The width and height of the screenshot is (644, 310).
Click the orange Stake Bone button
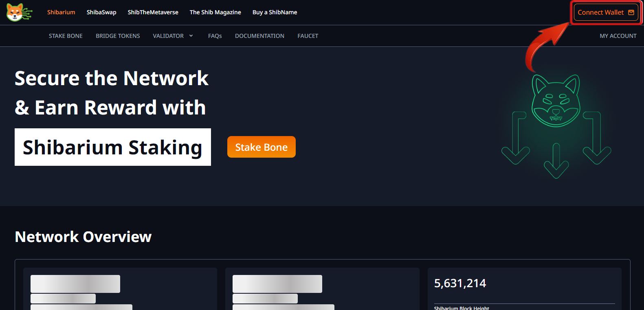[x=262, y=147]
